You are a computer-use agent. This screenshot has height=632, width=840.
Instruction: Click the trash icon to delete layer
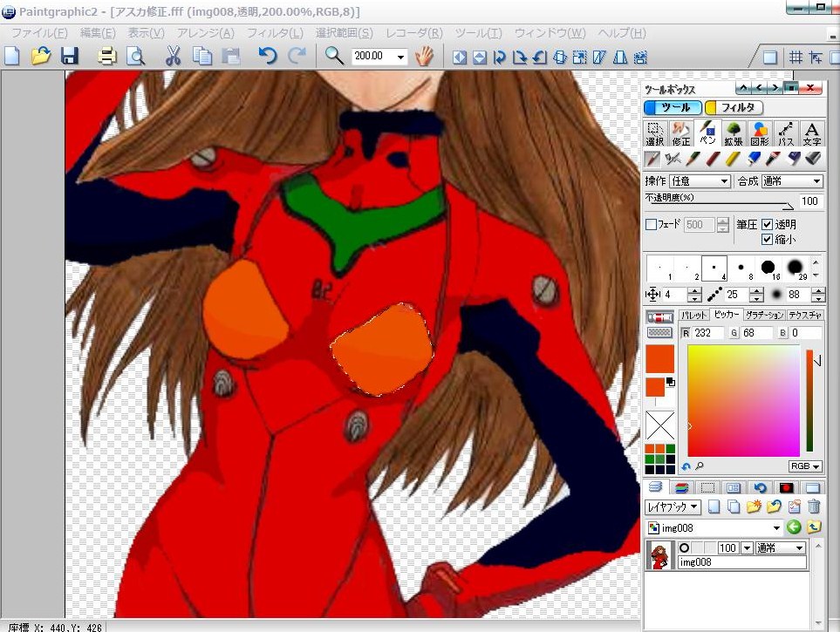814,506
